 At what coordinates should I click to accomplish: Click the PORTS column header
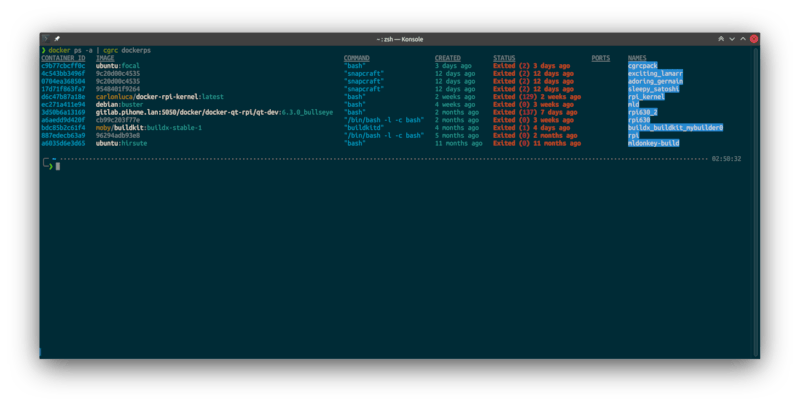click(x=601, y=58)
